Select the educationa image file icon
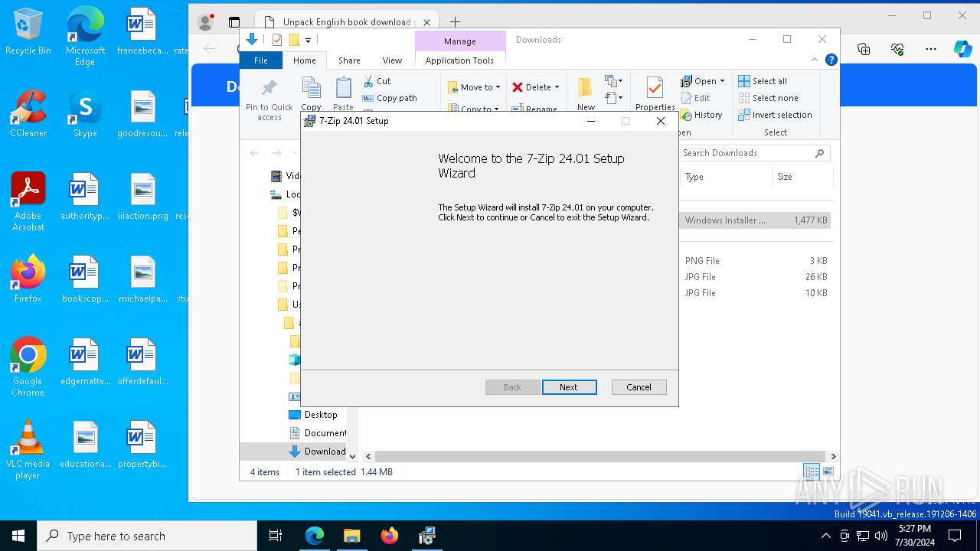The image size is (980, 551). coord(85,445)
